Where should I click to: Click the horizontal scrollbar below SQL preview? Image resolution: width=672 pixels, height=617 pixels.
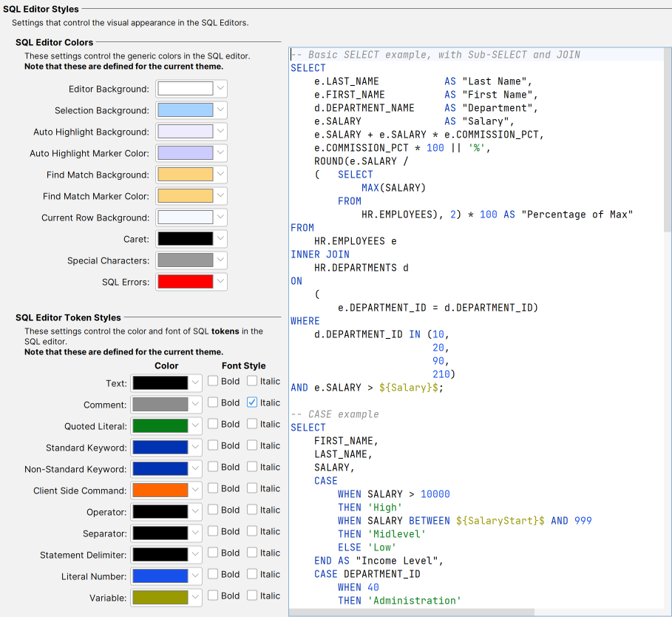pos(410,612)
